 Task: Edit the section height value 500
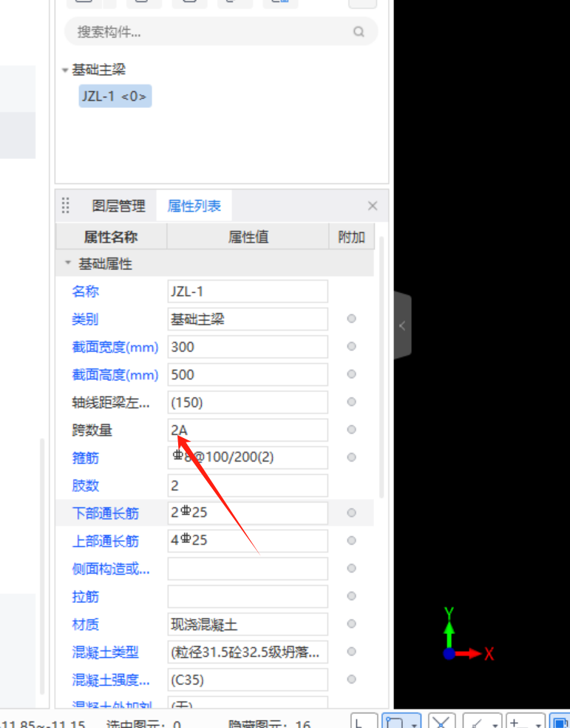[x=248, y=374]
